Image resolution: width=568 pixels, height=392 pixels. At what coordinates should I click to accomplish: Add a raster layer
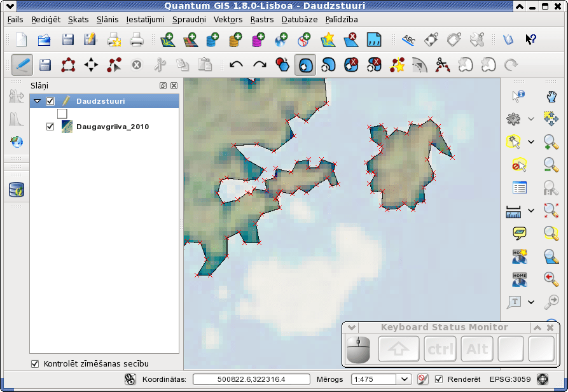coord(190,39)
